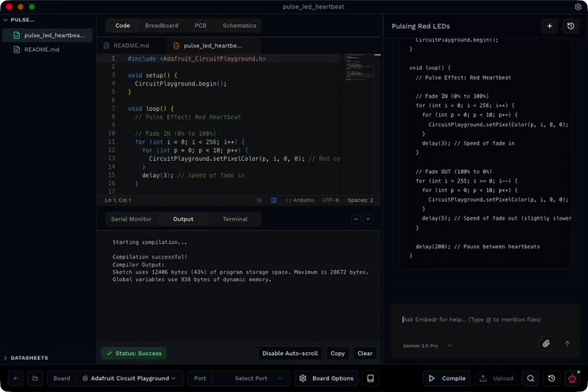Viewport: 588px width, 392px height.
Task: Click Spaces: 2 indentation setting
Action: tap(360, 200)
